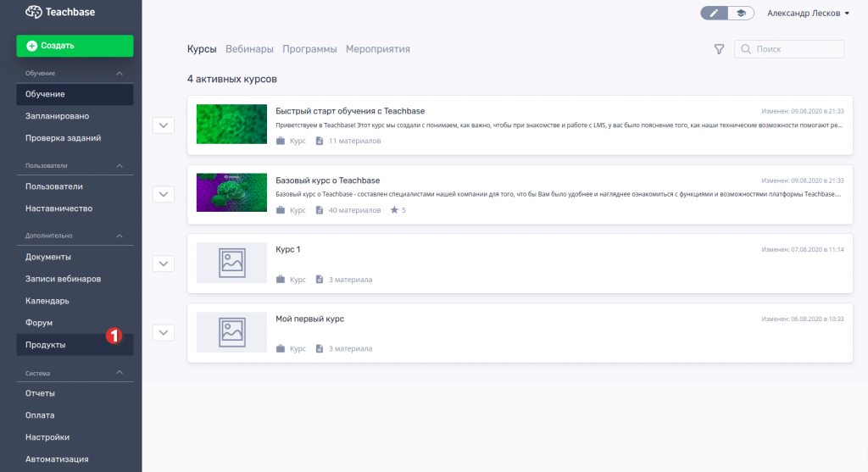Click the briefcase icon on Курс 1
This screenshot has width=868, height=472.
pos(281,280)
